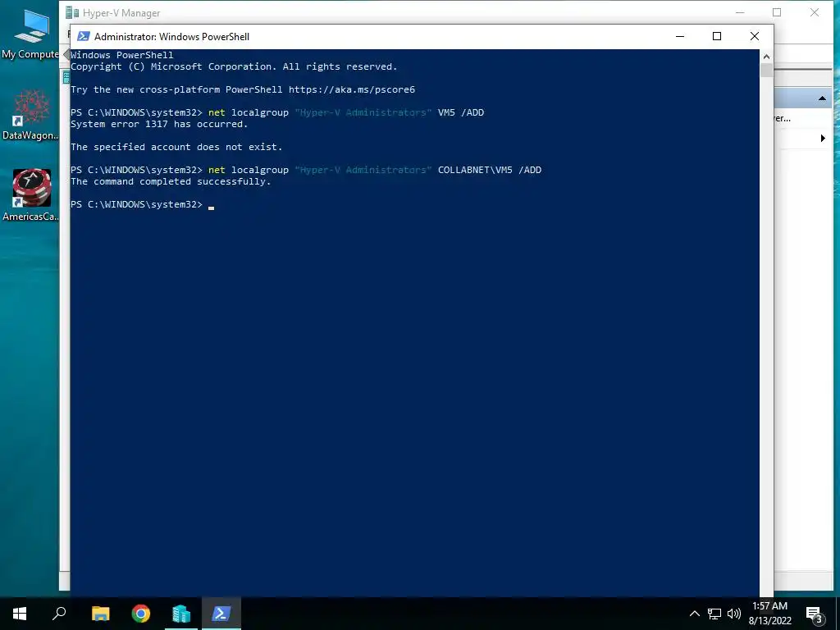Click "The command completed successfully." line

pos(171,181)
